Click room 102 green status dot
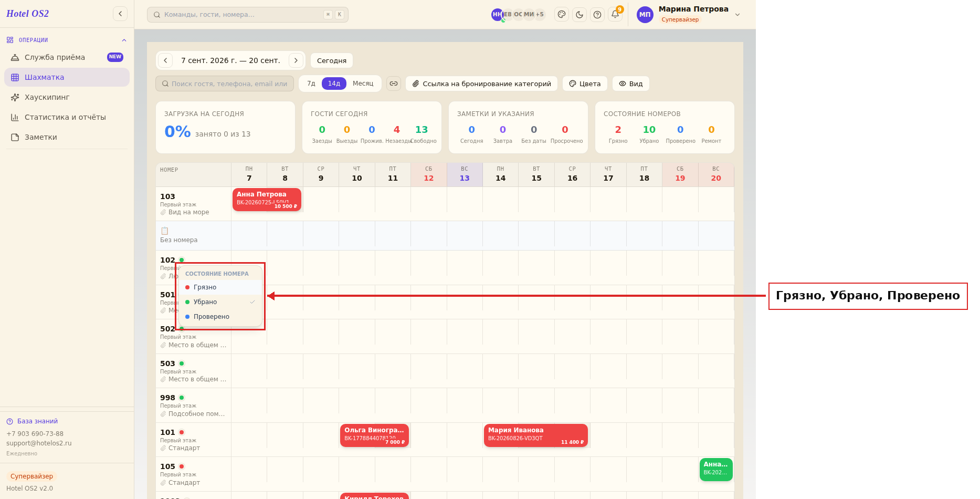Image resolution: width=980 pixels, height=499 pixels. coord(182,260)
